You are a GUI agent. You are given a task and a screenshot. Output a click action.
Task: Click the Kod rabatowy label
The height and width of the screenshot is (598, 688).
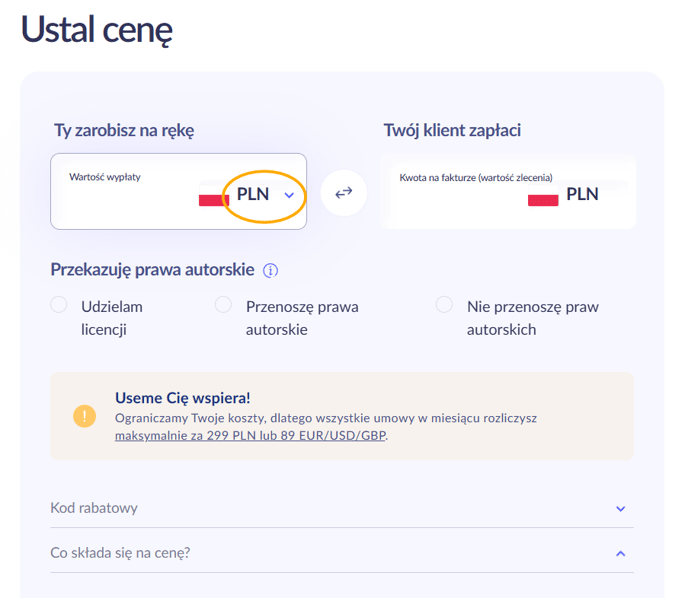(94, 508)
